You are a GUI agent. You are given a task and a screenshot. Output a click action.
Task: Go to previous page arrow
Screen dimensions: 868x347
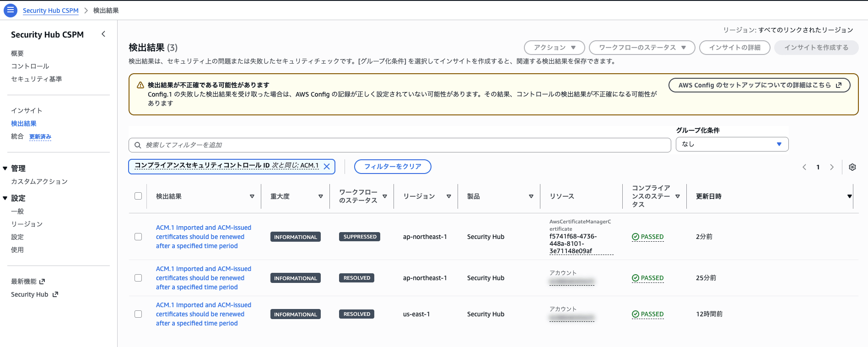pos(804,167)
